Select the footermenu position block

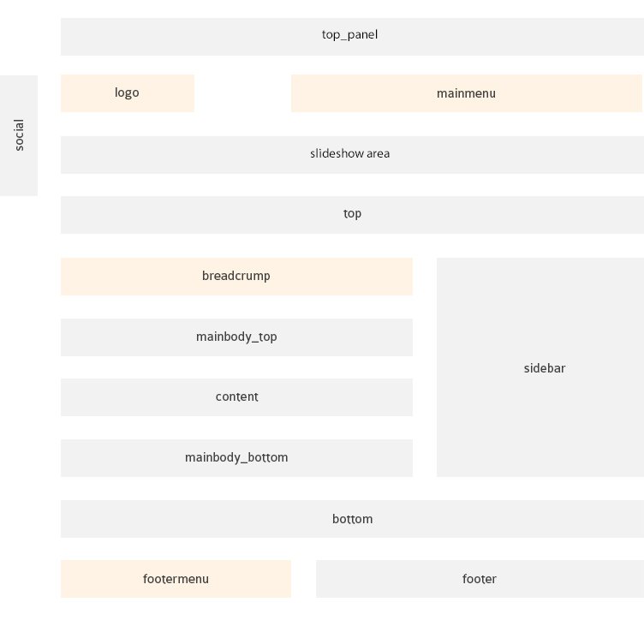(176, 579)
